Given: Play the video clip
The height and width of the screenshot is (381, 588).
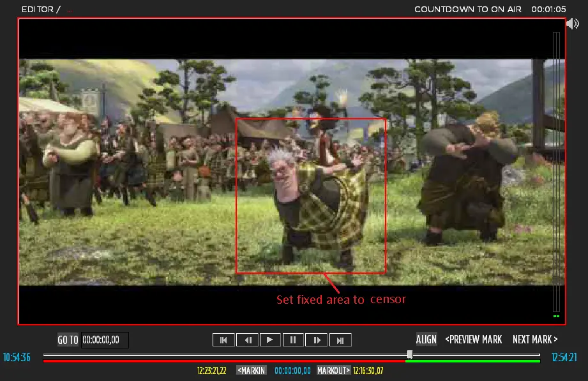Looking at the screenshot, I should pos(269,340).
